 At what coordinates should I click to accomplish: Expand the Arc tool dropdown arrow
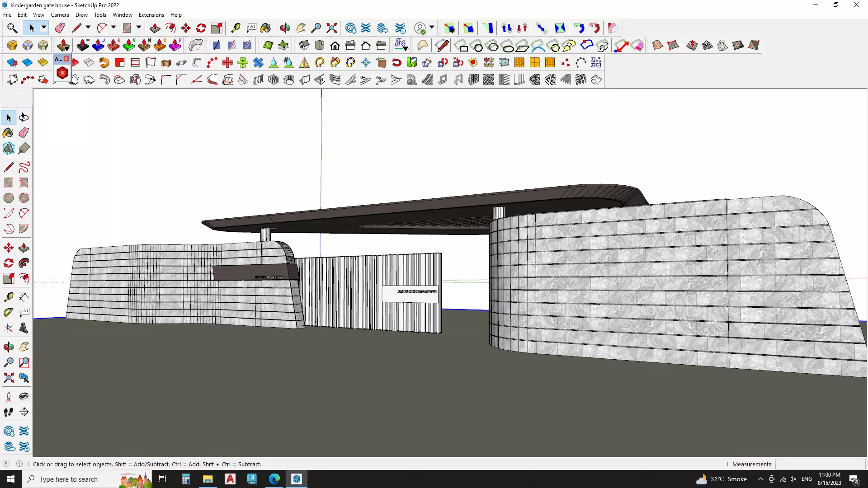[113, 28]
